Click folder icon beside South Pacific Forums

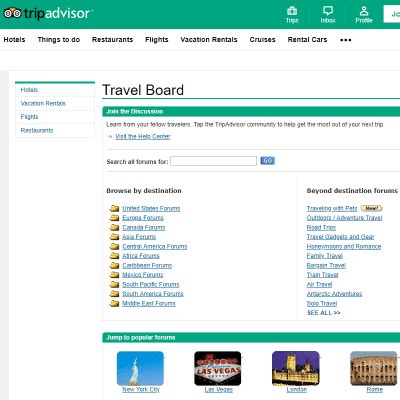[114, 284]
